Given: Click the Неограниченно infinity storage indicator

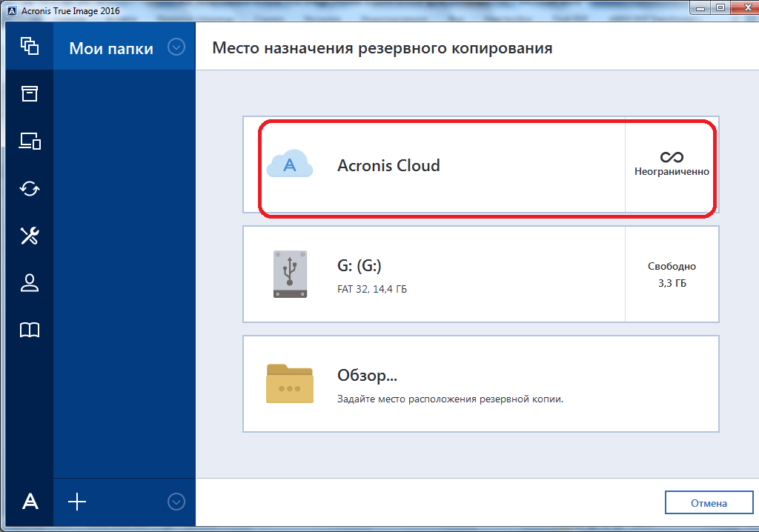Looking at the screenshot, I should click(x=672, y=164).
